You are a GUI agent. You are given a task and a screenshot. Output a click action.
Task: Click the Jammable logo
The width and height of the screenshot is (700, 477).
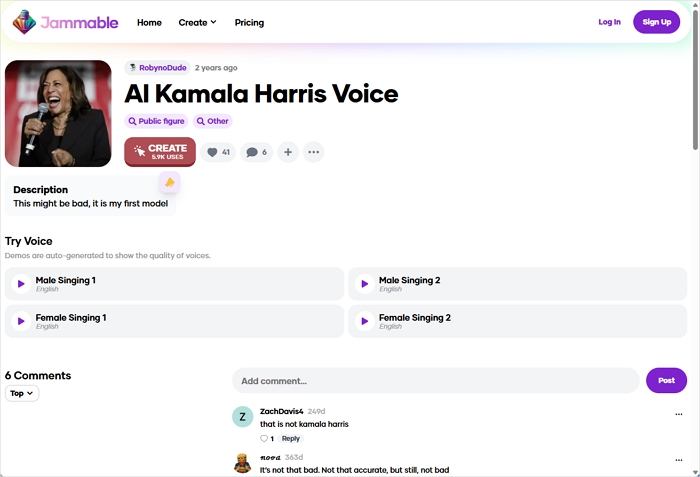tap(66, 22)
